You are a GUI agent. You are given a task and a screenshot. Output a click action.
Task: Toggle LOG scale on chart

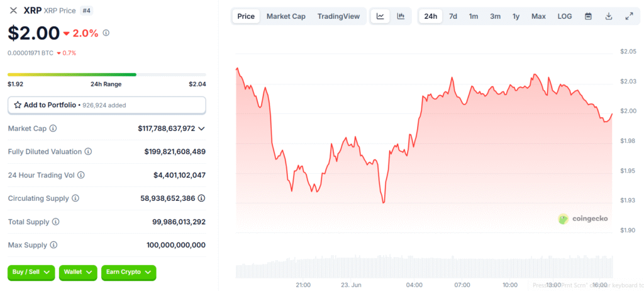pos(564,16)
